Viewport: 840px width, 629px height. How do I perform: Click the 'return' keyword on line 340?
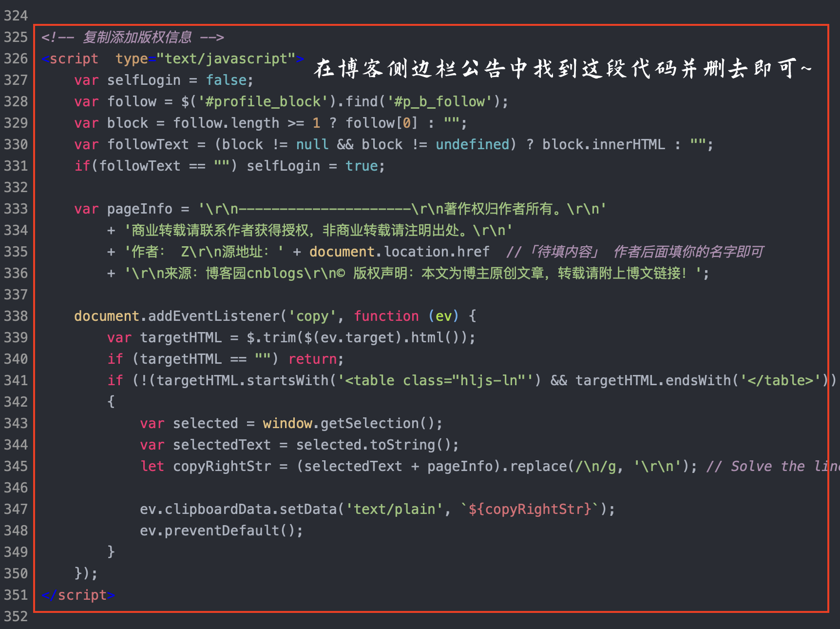pyautogui.click(x=312, y=359)
